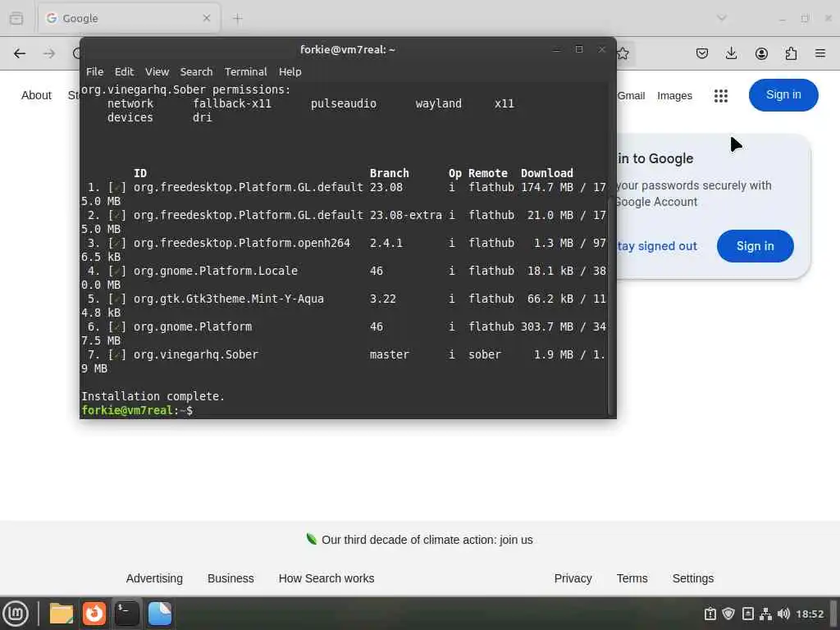Open Firefox downloads panel
Screen dimensions: 840x630
731,53
